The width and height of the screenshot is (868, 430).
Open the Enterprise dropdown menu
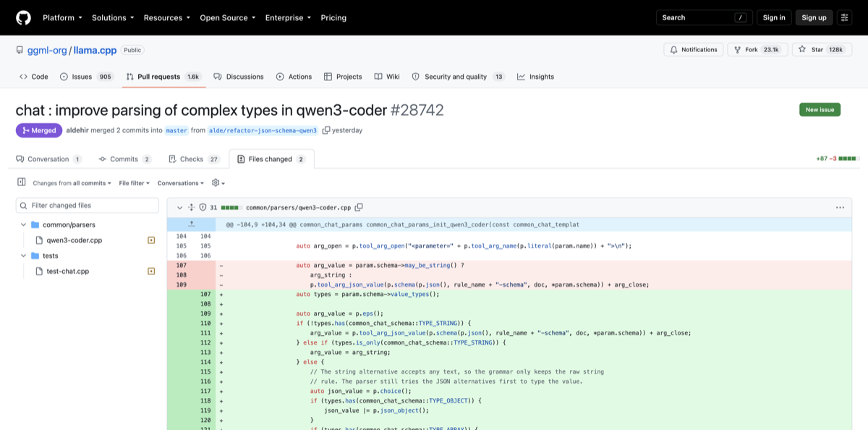pos(288,17)
